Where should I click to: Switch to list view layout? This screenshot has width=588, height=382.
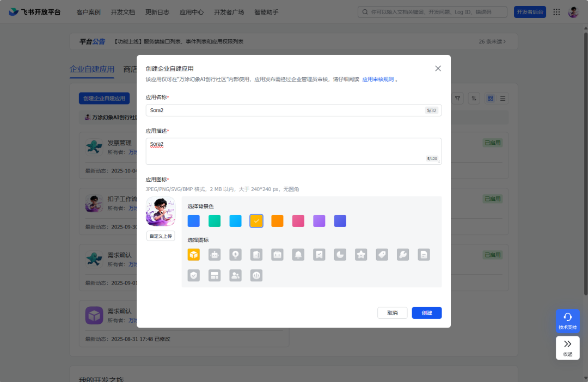pos(503,98)
